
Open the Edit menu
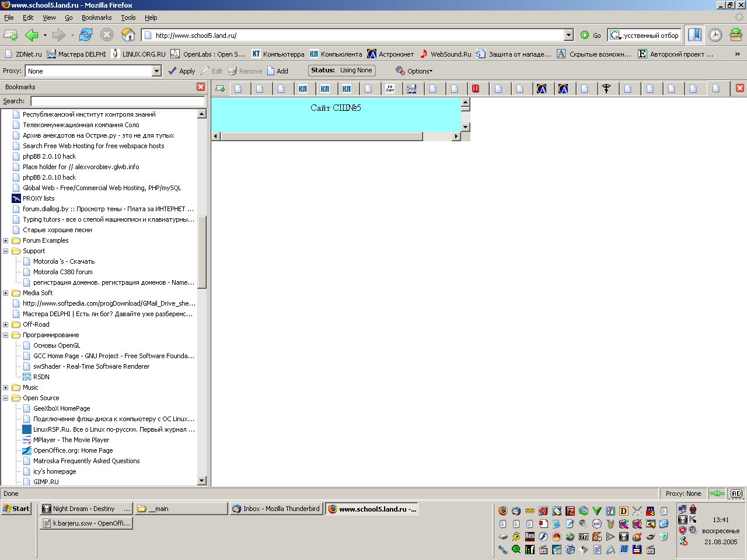click(x=28, y=17)
